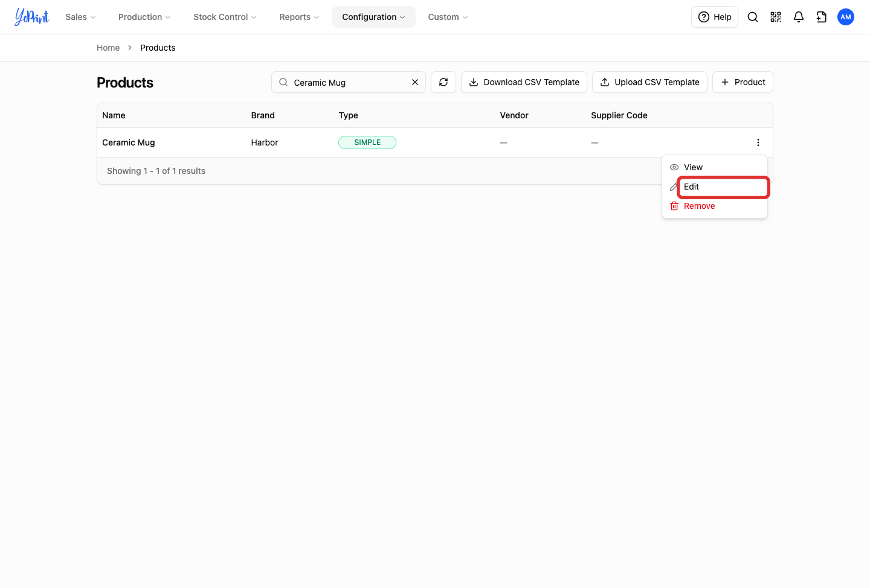Click the SIMPLE type badge
This screenshot has height=588, width=870.
(x=367, y=142)
